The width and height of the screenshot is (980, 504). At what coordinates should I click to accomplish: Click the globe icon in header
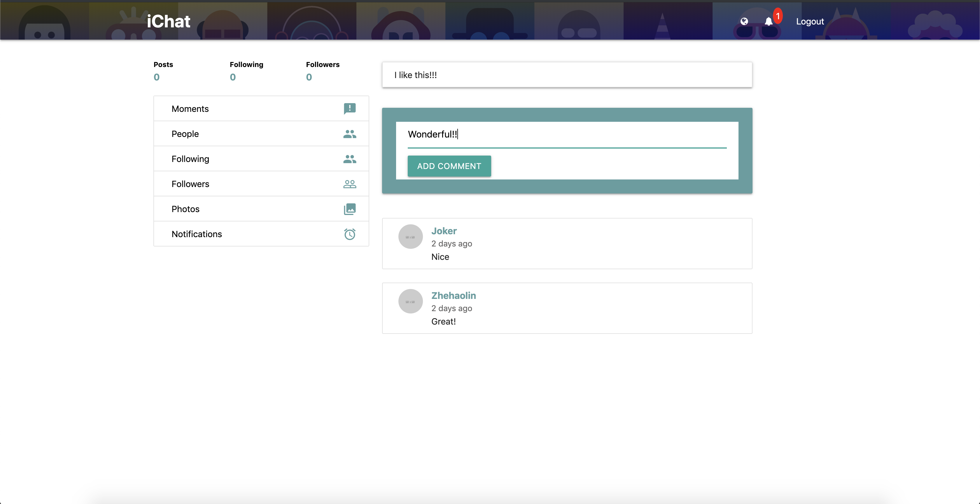(x=744, y=21)
